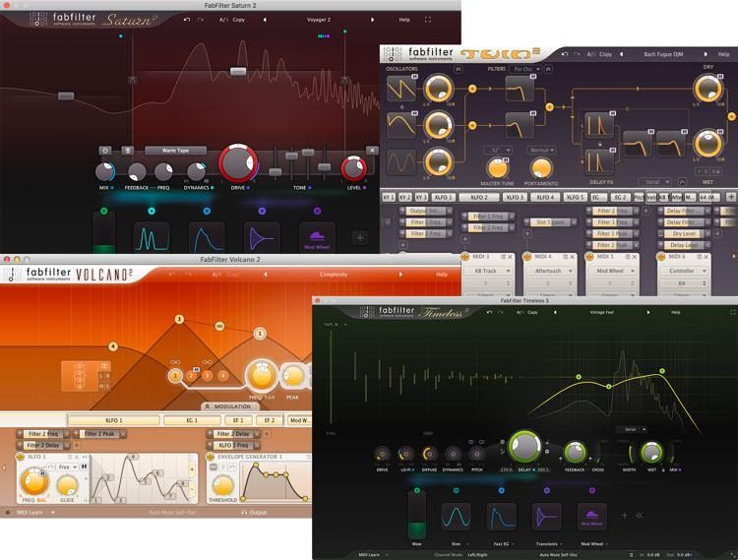Select Mod Wheel source slot in Saturn 2

(x=317, y=238)
